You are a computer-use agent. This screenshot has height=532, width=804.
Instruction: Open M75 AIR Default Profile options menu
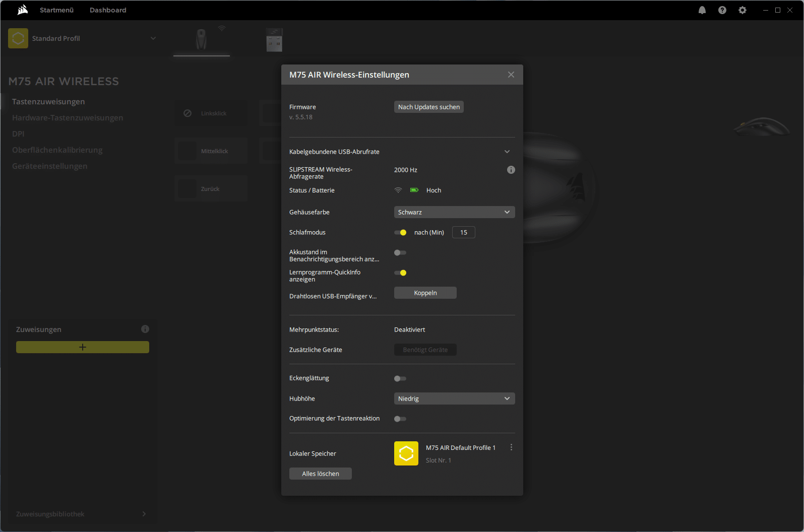point(511,447)
